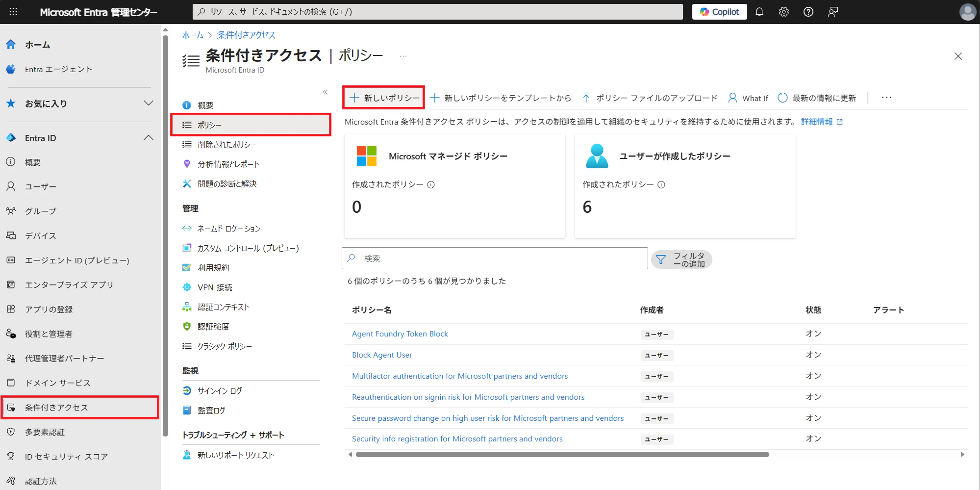Click the エンタープライズ アプリ sidebar icon
Image resolution: width=980 pixels, height=490 pixels.
pos(11,284)
